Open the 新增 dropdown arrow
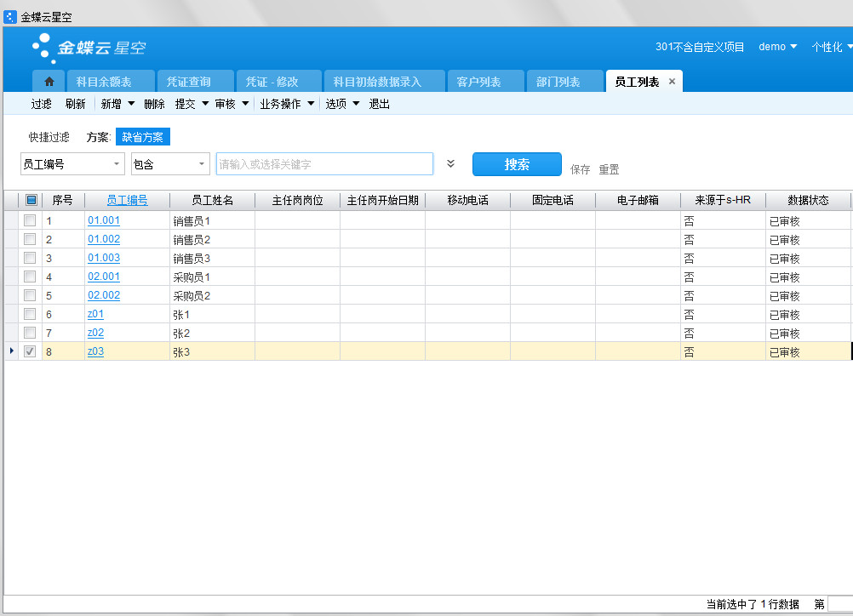 tap(131, 104)
